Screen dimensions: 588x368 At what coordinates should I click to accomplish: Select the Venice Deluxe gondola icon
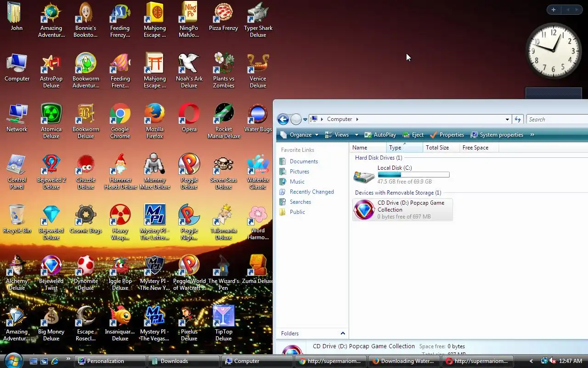(258, 70)
